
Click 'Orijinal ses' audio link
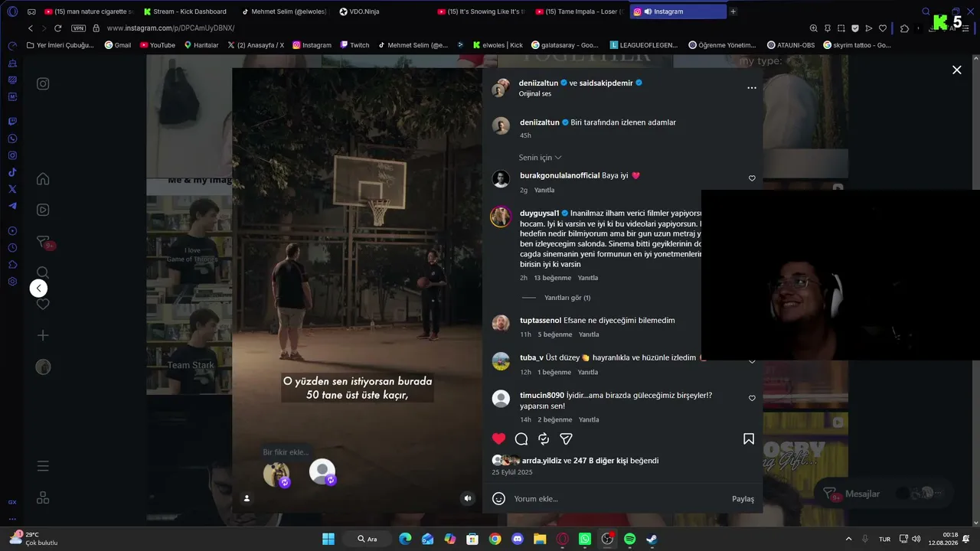tap(535, 93)
